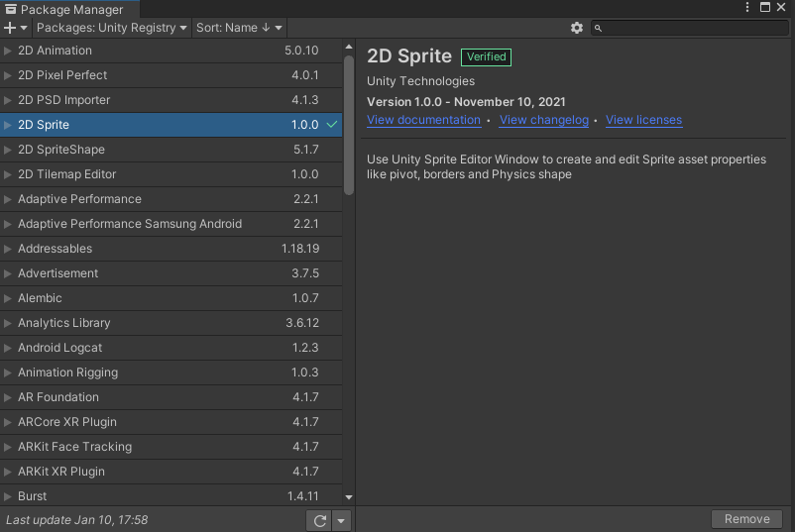
Task: Click the scroll down arrow in package list
Action: (349, 496)
